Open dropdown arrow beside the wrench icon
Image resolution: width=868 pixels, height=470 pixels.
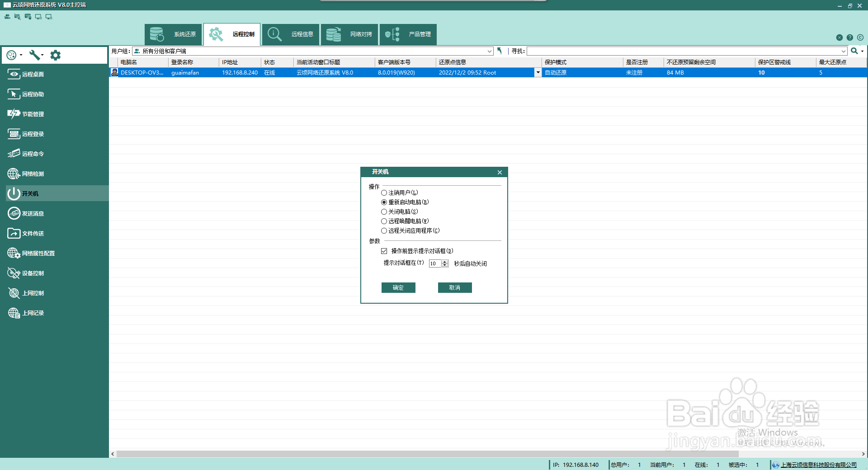(42, 55)
